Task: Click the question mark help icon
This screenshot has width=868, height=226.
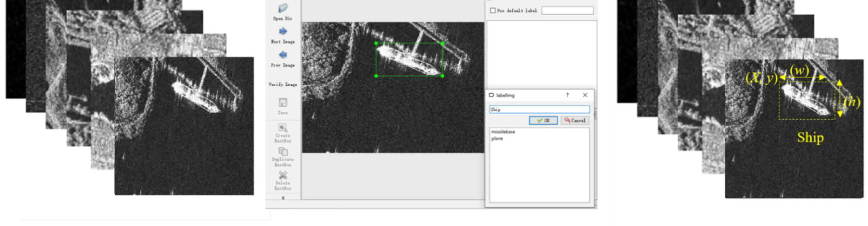Action: click(567, 95)
